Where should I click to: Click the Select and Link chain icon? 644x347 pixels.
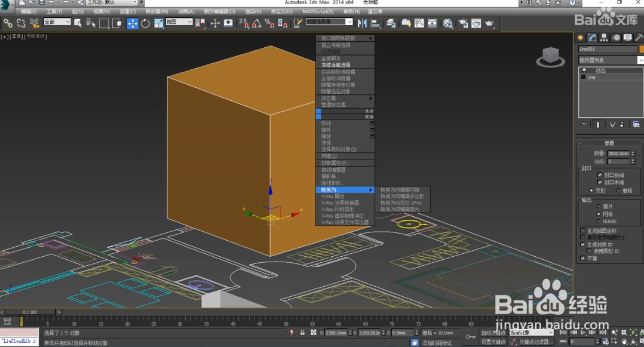pos(8,23)
